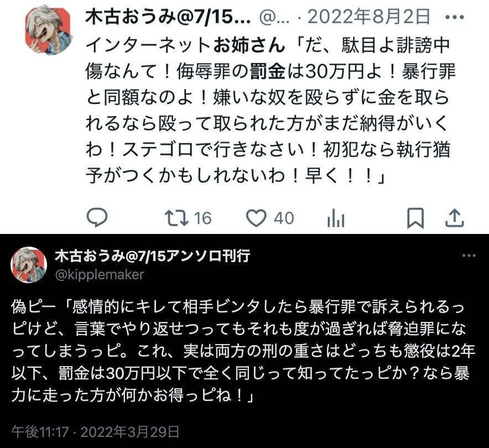
Task: Bookmark the top tweet
Action: (x=416, y=218)
